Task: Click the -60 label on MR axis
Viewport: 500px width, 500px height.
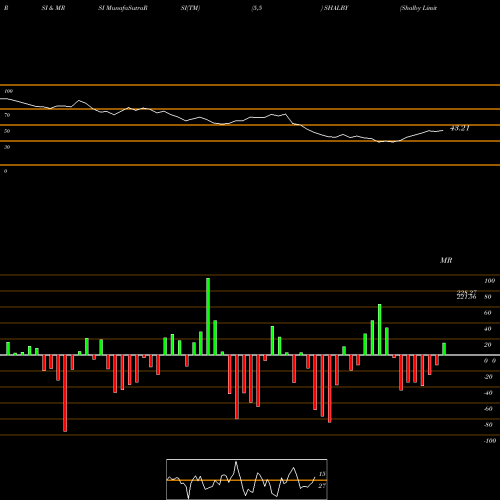Action: [488, 409]
